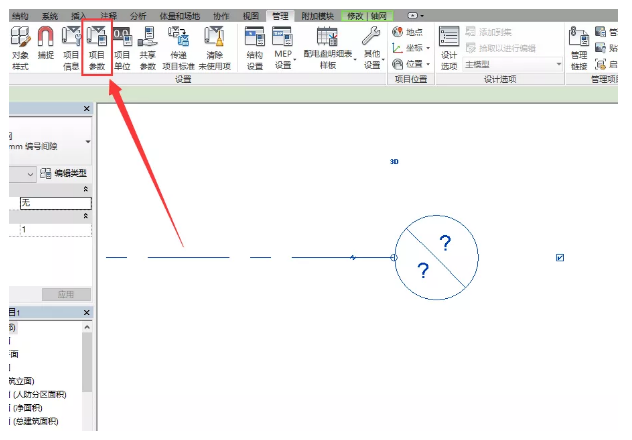Switch to the Analyze (分析) ribbon tab
632x440 pixels.
[138, 16]
